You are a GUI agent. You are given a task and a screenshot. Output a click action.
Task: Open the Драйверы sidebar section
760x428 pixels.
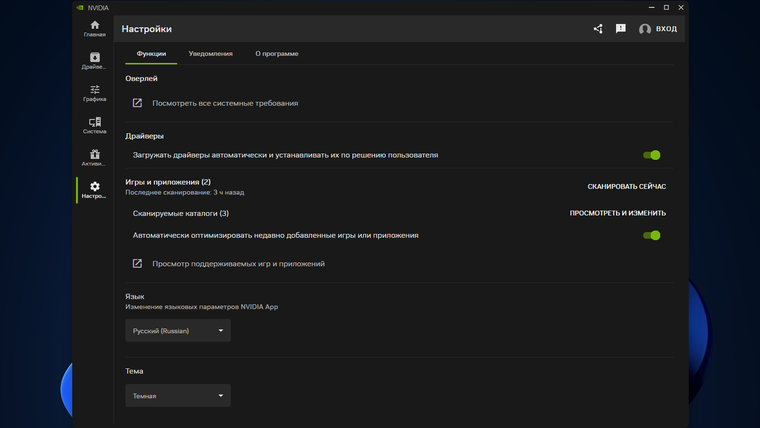tap(95, 61)
